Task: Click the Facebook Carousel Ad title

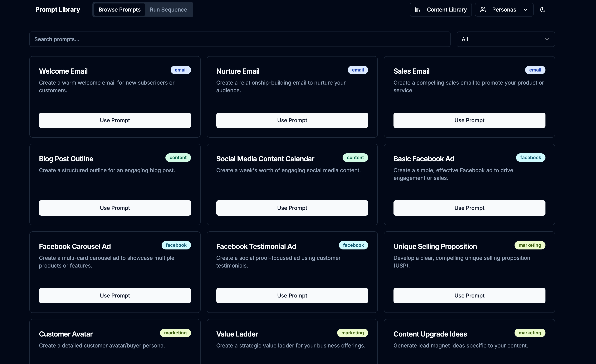Action: pyautogui.click(x=75, y=246)
